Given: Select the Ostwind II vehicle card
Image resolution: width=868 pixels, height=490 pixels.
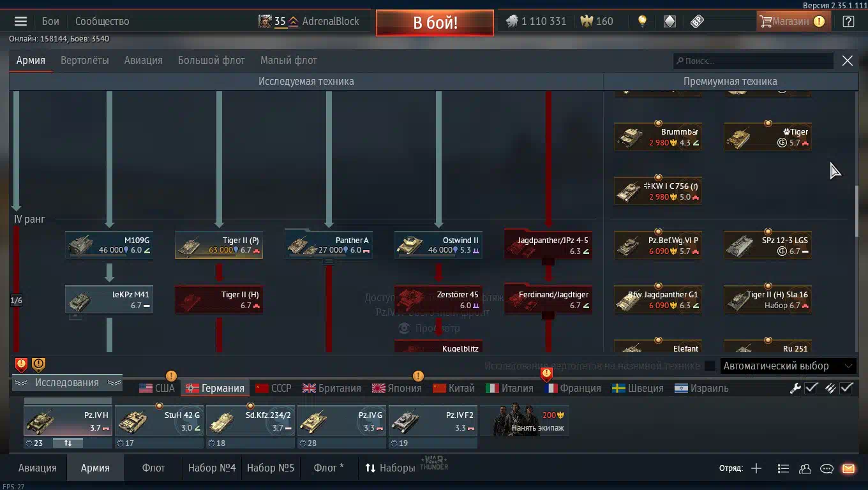Looking at the screenshot, I should pos(438,245).
